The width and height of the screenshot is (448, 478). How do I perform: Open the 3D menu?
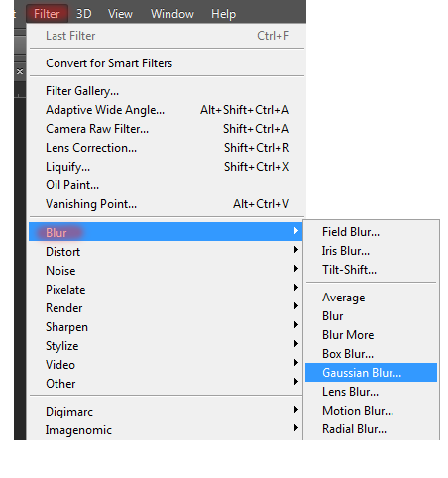[x=84, y=14]
